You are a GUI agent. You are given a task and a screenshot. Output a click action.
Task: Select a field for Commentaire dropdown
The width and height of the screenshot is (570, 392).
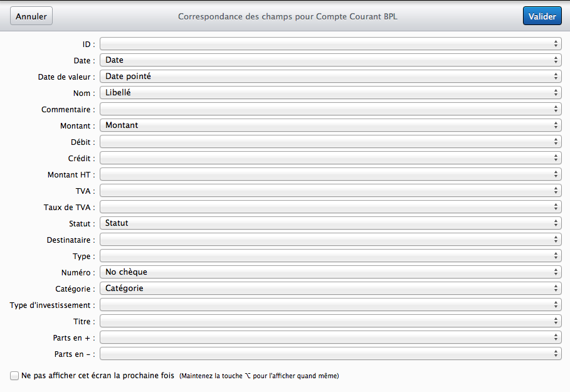coord(330,109)
